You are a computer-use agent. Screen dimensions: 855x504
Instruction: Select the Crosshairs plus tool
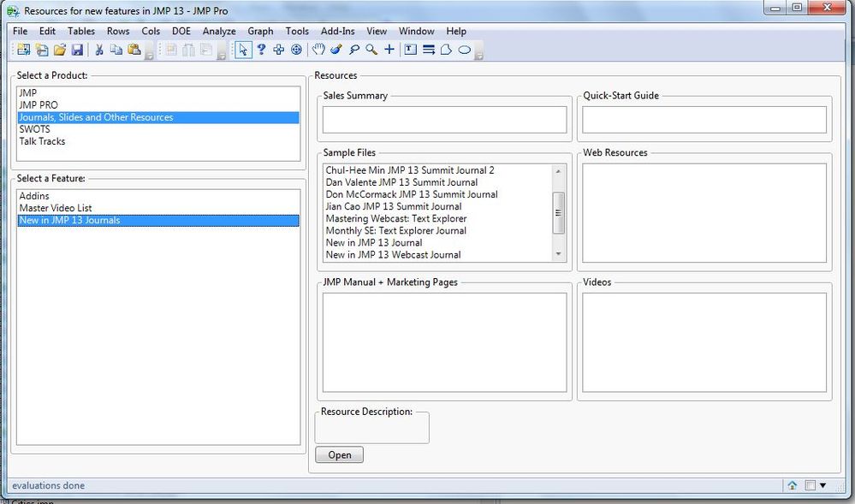coord(389,50)
